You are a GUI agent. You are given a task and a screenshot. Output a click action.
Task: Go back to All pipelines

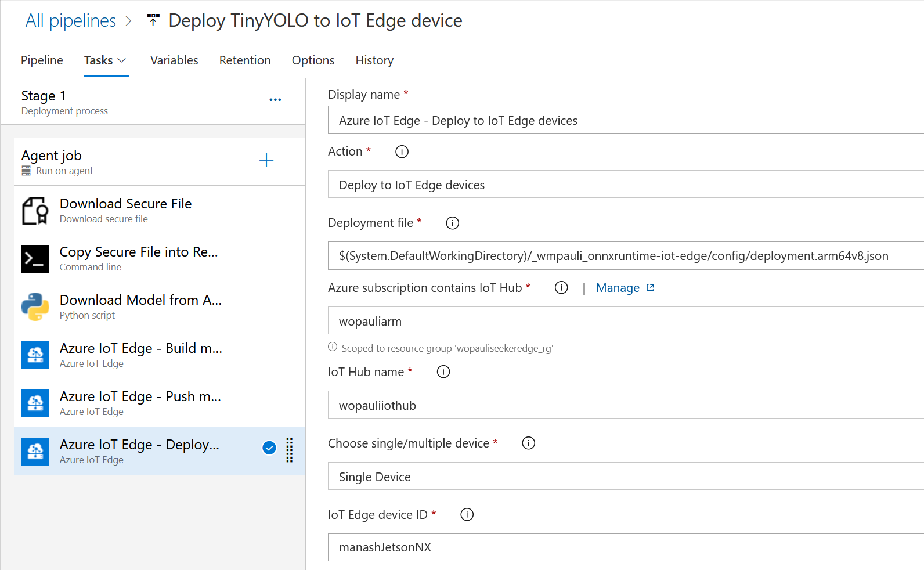(x=71, y=21)
